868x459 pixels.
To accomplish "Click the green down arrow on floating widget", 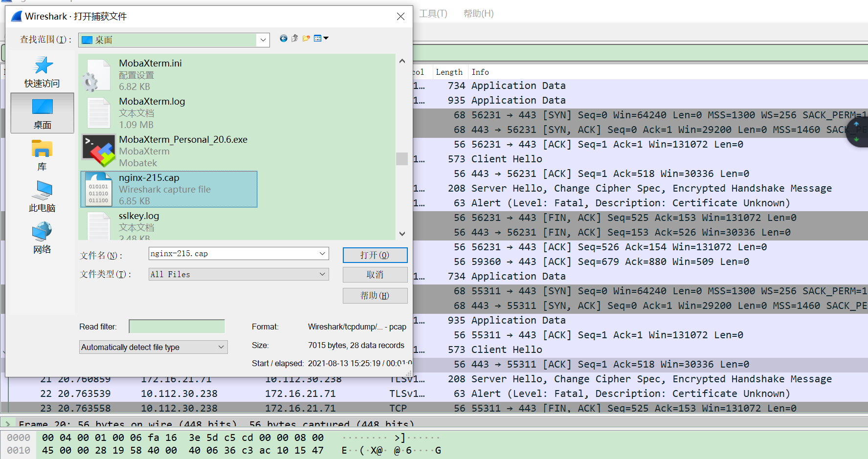I will point(857,139).
